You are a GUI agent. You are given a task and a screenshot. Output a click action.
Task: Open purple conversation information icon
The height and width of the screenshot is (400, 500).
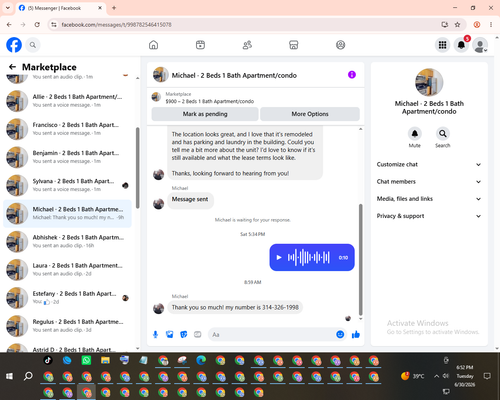[352, 75]
